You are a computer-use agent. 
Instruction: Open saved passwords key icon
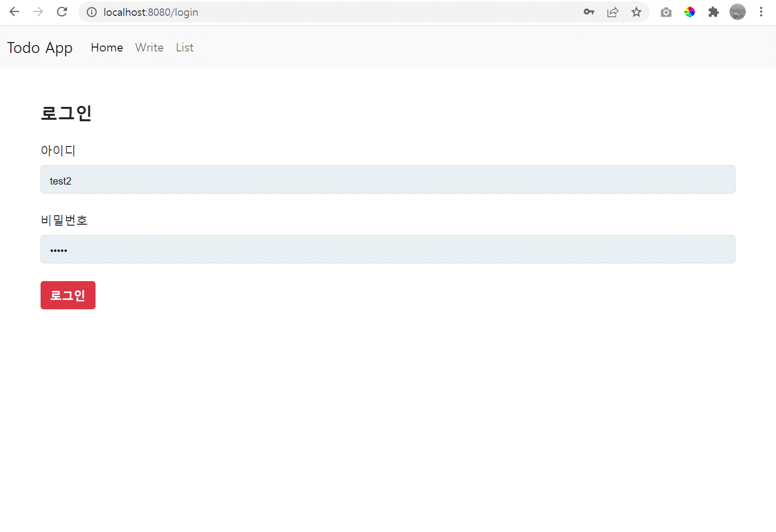[x=589, y=12]
